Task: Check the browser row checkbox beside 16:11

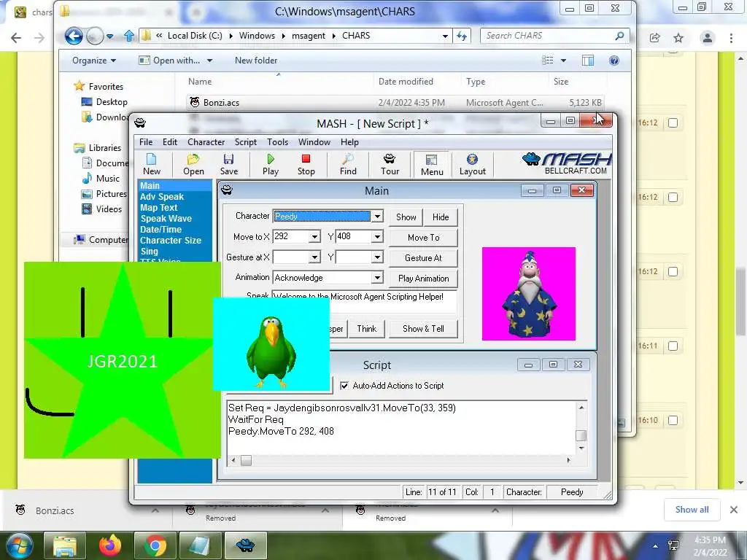Action: (673, 346)
